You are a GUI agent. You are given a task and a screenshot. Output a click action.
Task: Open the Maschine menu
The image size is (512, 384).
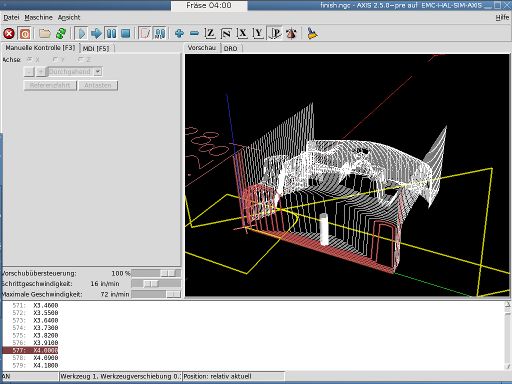pos(38,17)
